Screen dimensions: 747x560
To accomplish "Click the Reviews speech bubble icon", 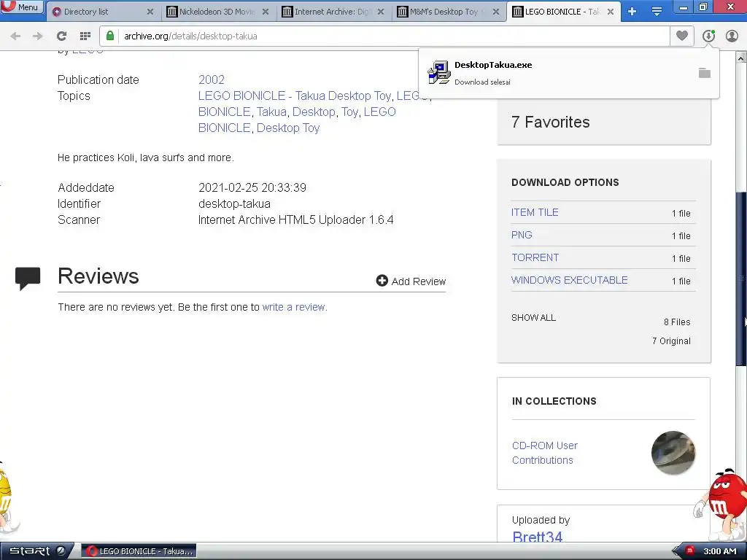I will 28,279.
